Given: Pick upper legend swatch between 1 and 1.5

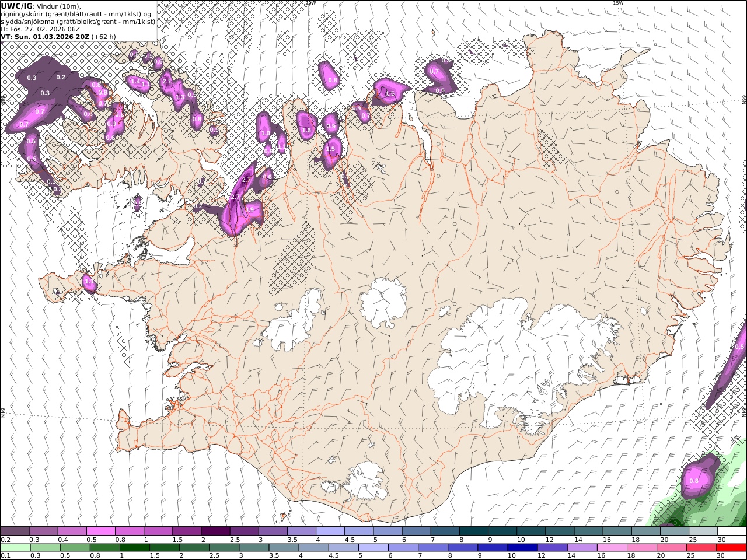Looking at the screenshot, I should 158,531.
